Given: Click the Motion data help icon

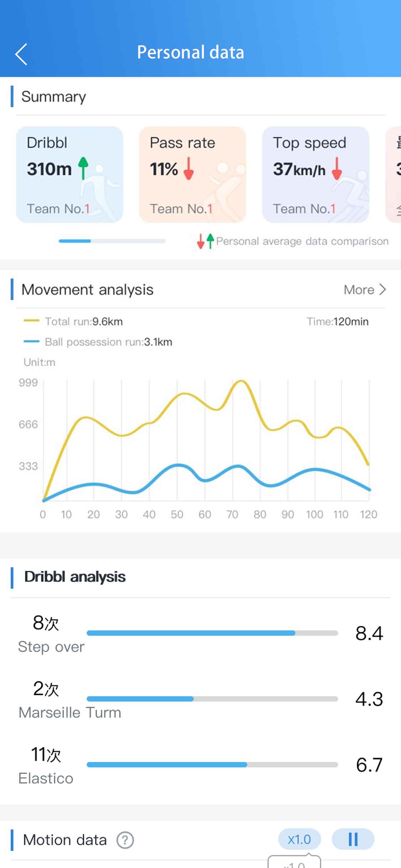Looking at the screenshot, I should point(125,840).
